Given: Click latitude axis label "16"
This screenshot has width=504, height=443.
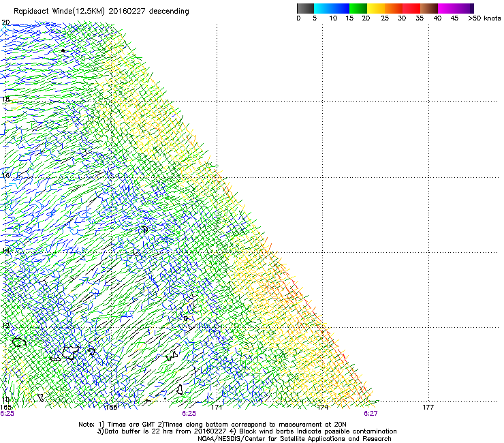Looking at the screenshot, I should click(x=5, y=175).
